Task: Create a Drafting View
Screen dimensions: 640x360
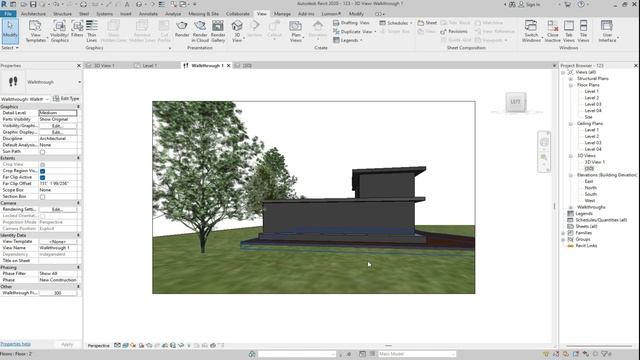Action: pos(351,23)
